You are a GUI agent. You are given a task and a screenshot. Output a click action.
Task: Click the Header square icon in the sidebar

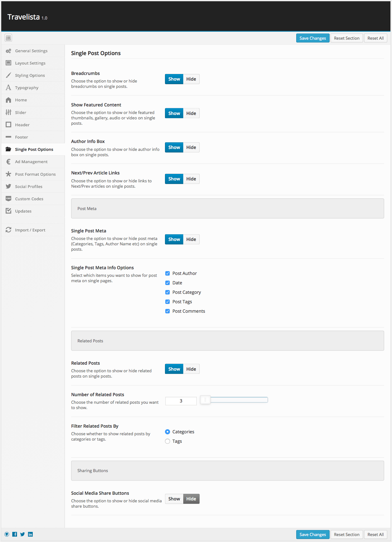pyautogui.click(x=9, y=125)
